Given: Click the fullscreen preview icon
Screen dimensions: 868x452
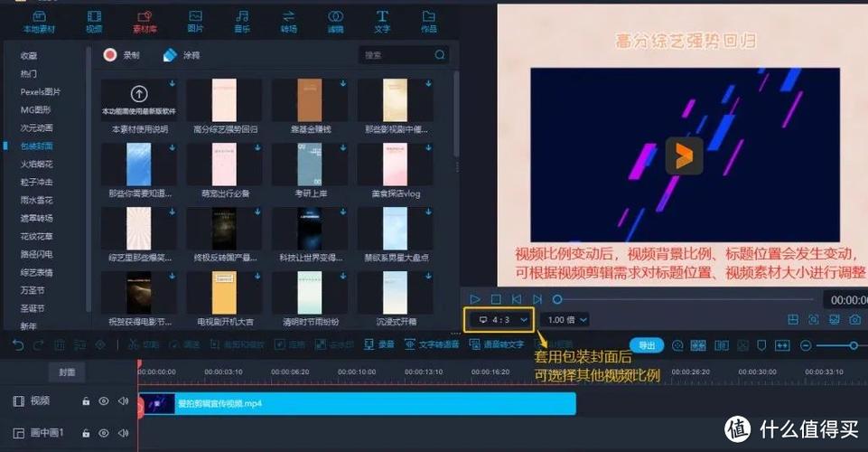Looking at the screenshot, I should tap(813, 320).
